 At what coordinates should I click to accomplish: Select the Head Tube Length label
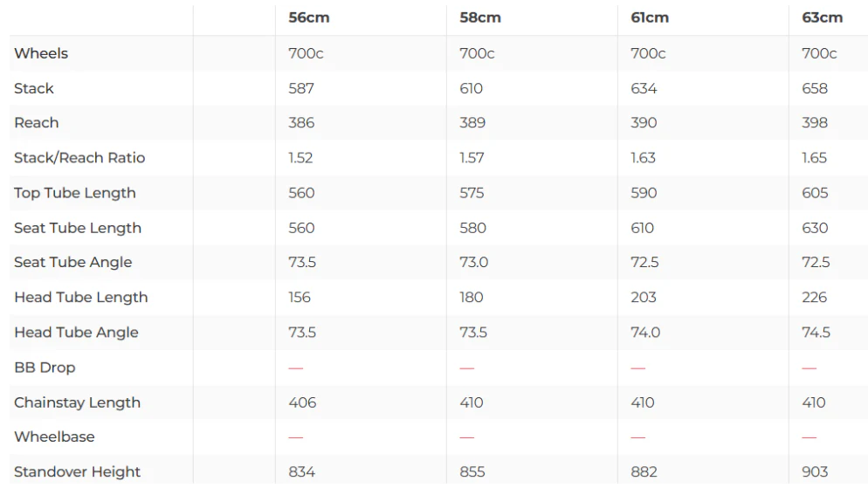pos(81,297)
